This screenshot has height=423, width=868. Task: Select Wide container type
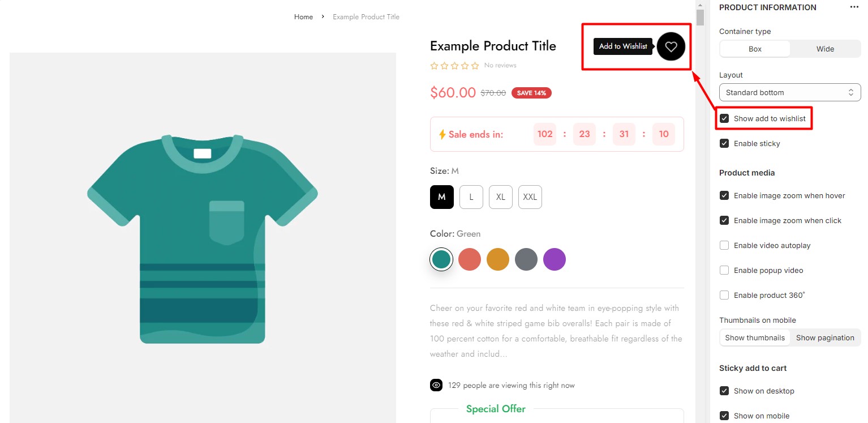click(x=825, y=49)
